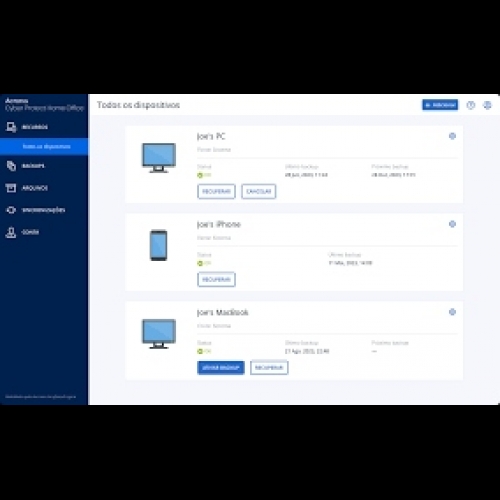
Task: Click the blue Adicionar button in the header
Action: point(440,105)
